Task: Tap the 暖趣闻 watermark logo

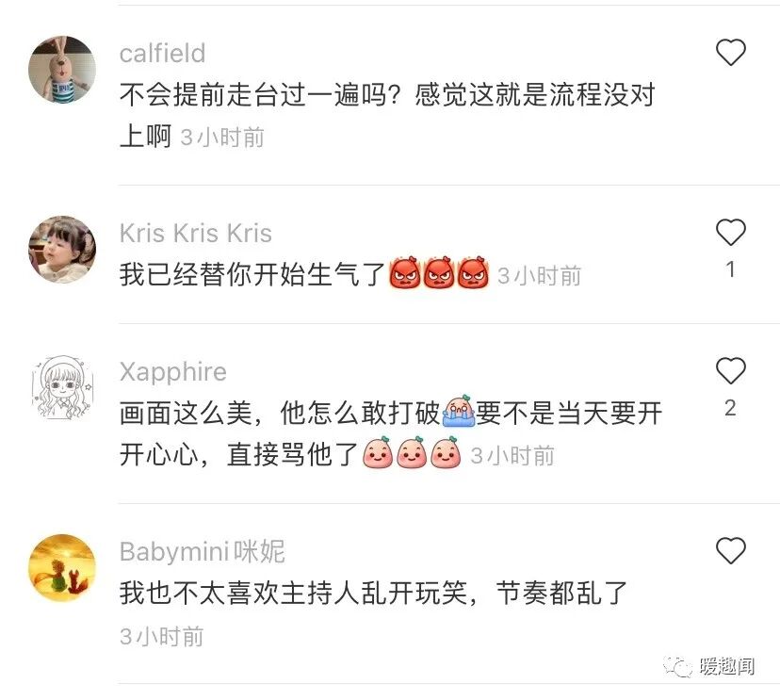Action: [709, 666]
